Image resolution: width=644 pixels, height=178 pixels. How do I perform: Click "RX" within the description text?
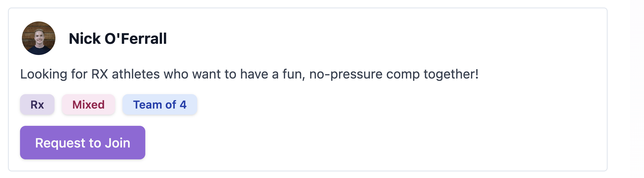click(99, 74)
